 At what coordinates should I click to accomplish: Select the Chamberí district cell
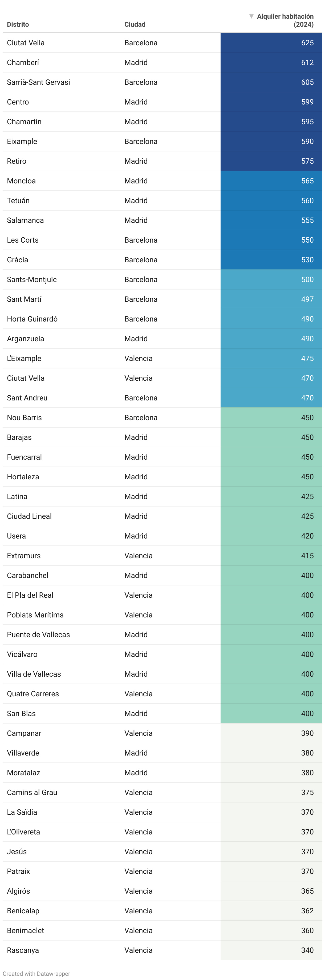[x=23, y=63]
